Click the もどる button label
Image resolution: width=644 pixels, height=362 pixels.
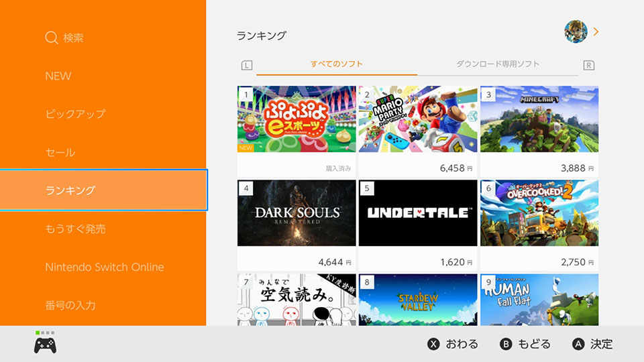click(x=535, y=344)
